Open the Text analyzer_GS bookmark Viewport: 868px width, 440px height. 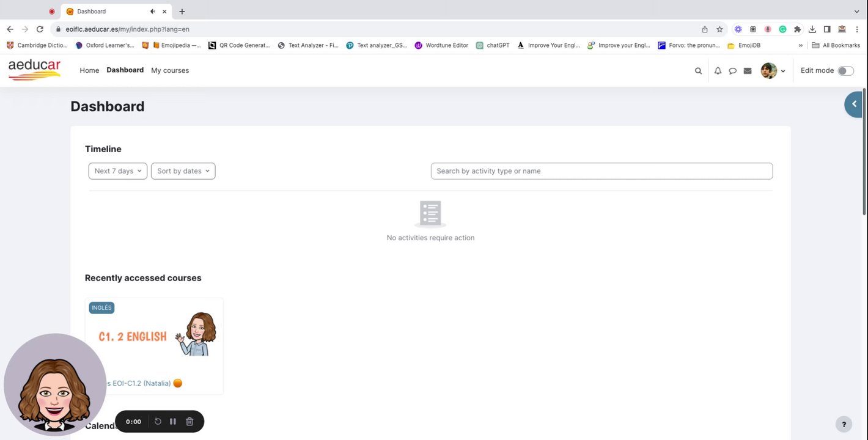click(x=377, y=45)
